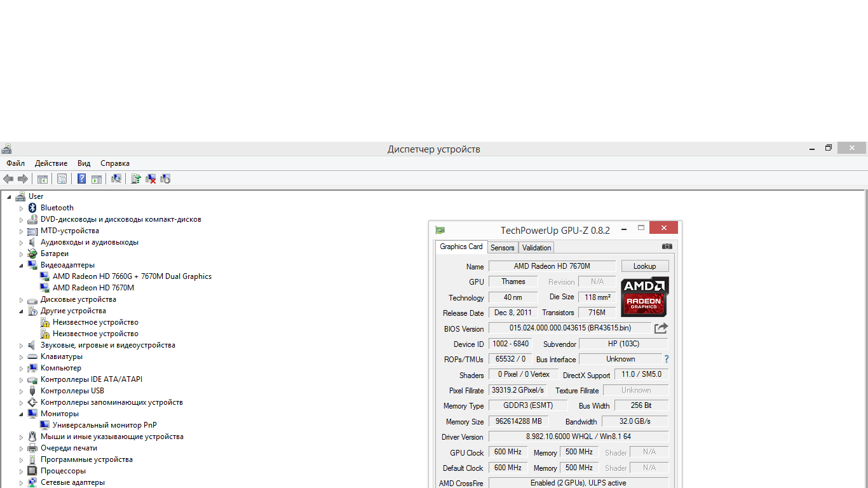Click the Bus Interface question mark icon

(667, 359)
